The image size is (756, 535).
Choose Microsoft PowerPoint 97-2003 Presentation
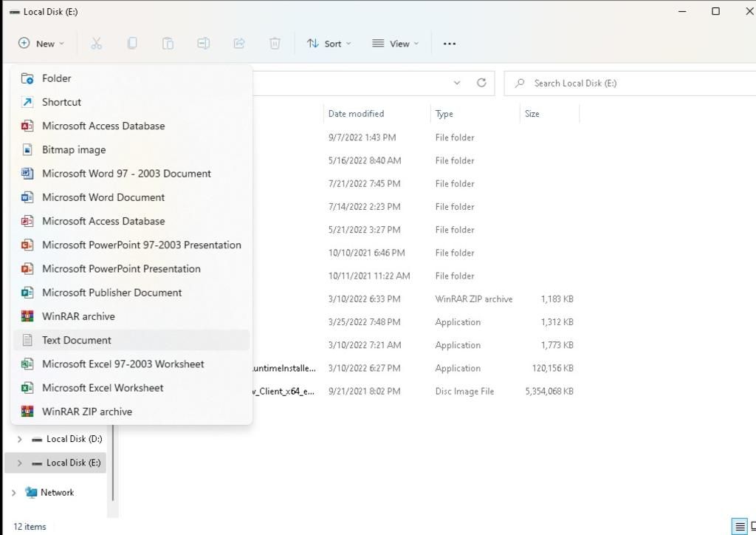[131, 245]
